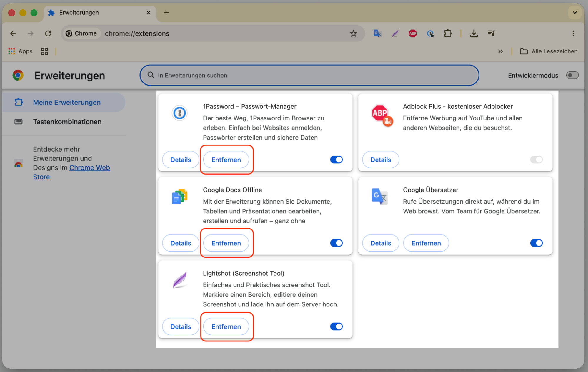Disable the Google Docs Offline toggle
This screenshot has width=588, height=372.
pyautogui.click(x=336, y=243)
